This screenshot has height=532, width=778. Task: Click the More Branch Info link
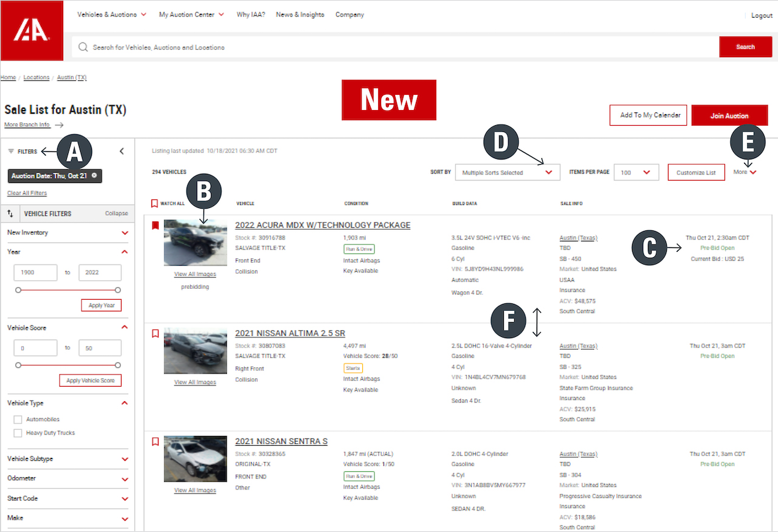27,125
